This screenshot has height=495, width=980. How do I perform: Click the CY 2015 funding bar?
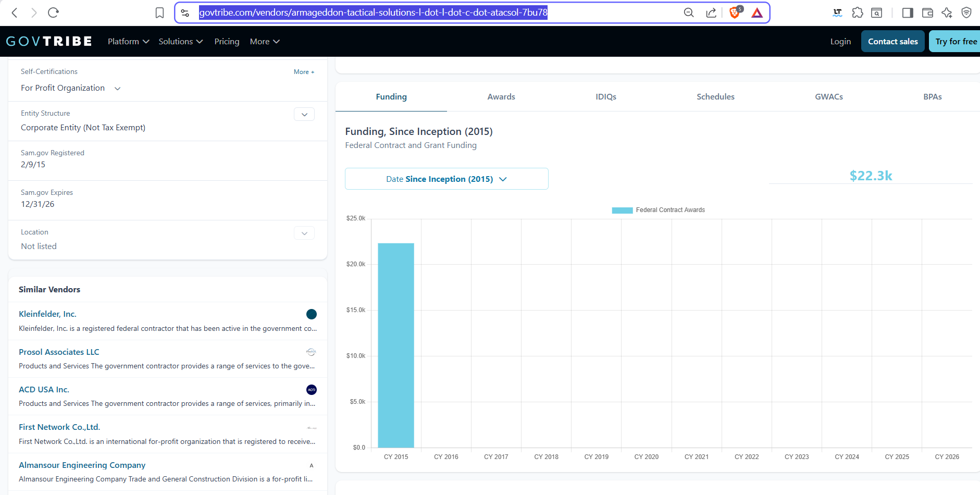tap(396, 345)
